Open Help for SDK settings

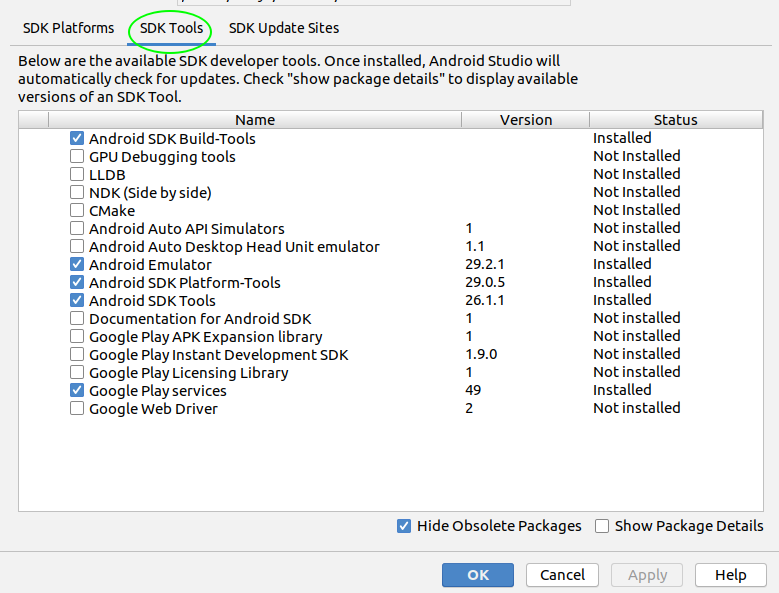[730, 575]
